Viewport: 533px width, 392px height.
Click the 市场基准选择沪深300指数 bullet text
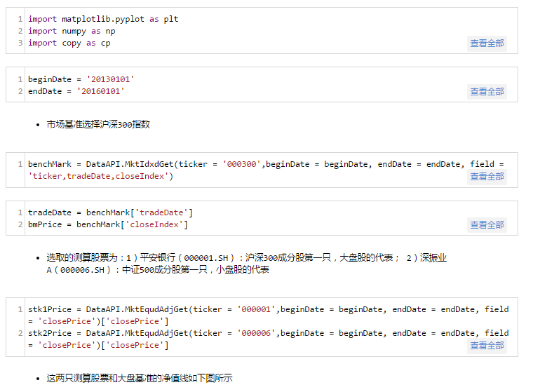(98, 125)
